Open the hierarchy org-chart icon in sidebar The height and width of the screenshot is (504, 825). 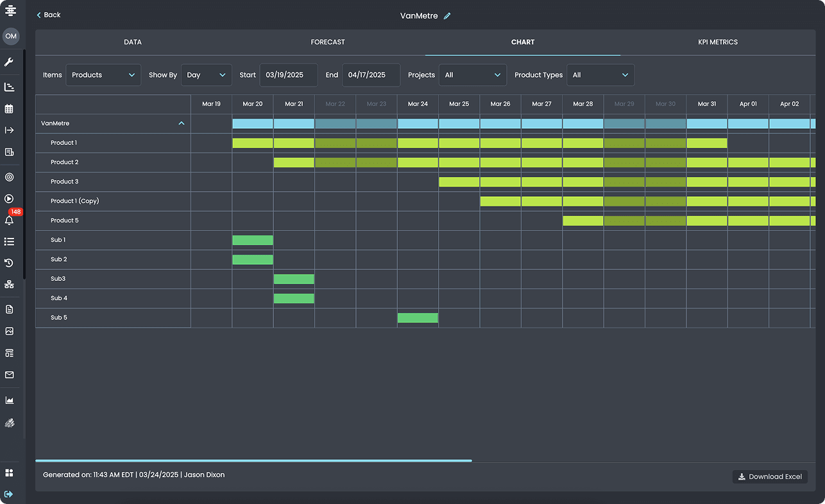tap(9, 284)
